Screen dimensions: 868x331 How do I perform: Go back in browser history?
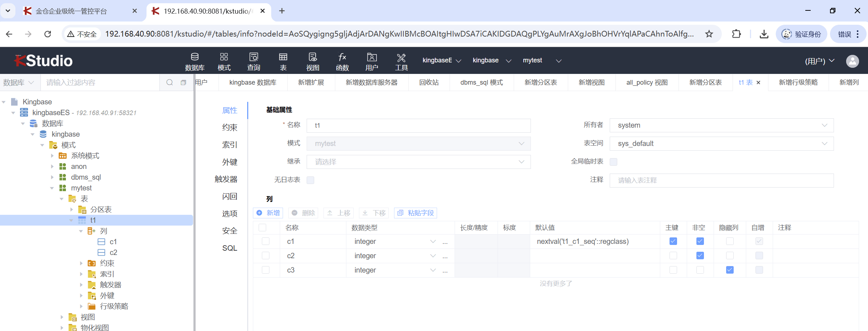pyautogui.click(x=9, y=34)
